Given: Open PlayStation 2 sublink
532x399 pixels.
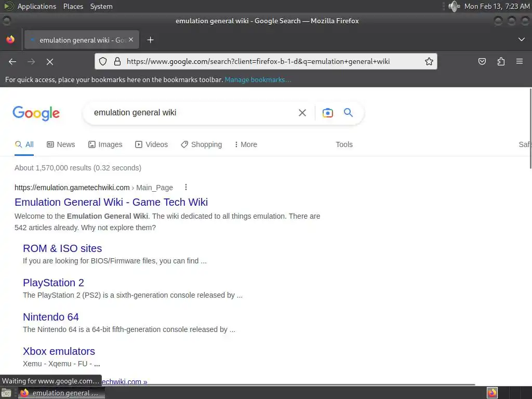Looking at the screenshot, I should tap(54, 283).
